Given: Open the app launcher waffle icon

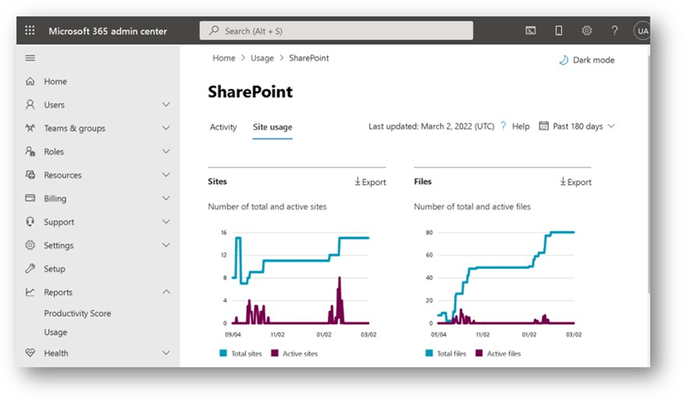Looking at the screenshot, I should pyautogui.click(x=30, y=31).
